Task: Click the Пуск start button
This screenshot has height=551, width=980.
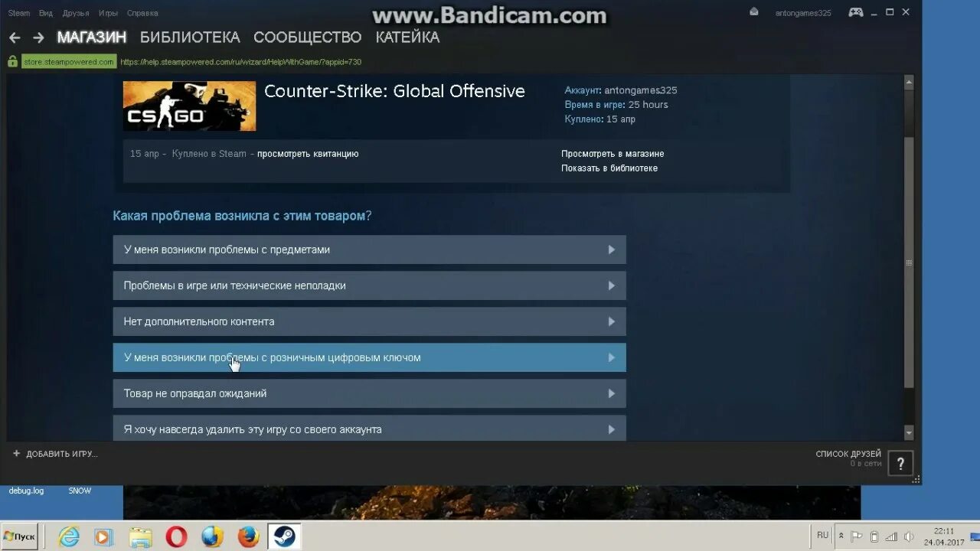Action: click(20, 536)
